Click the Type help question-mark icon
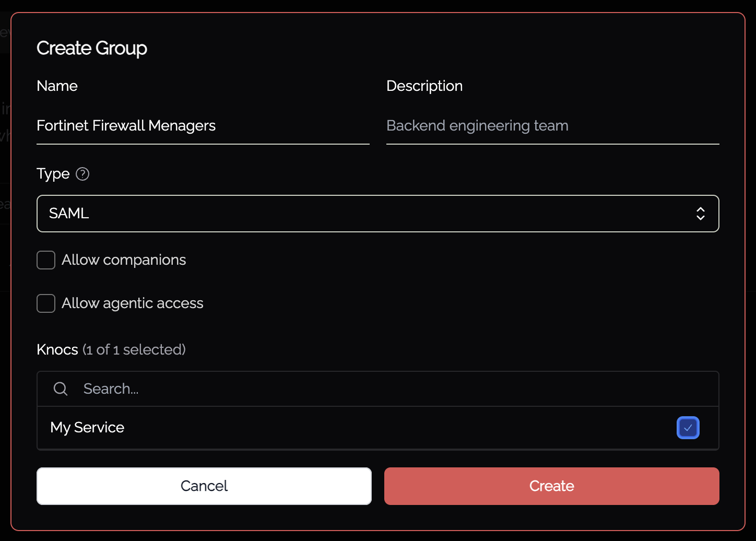Screen dimensions: 756x541 pyautogui.click(x=82, y=174)
